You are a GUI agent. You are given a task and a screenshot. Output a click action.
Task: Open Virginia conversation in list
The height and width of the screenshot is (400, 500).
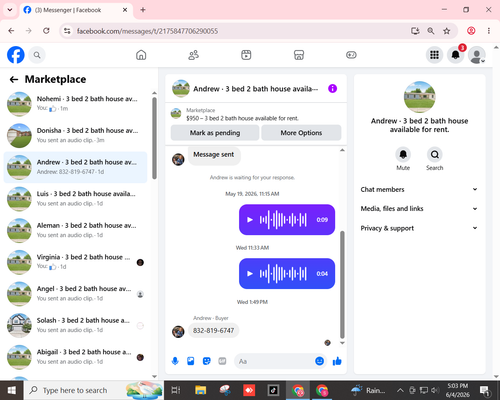point(75,262)
